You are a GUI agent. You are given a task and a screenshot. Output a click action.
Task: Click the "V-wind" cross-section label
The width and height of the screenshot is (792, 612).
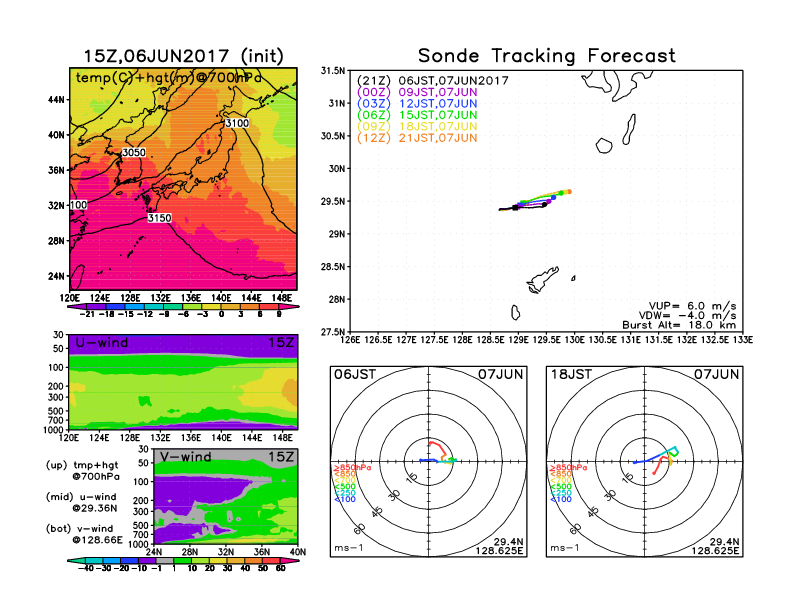coord(185,457)
